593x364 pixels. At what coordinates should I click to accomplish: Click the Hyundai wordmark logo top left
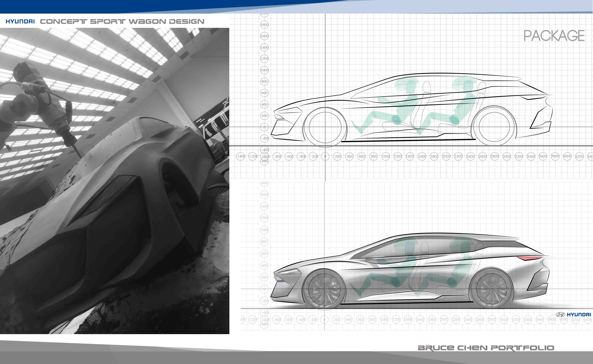[x=20, y=21]
